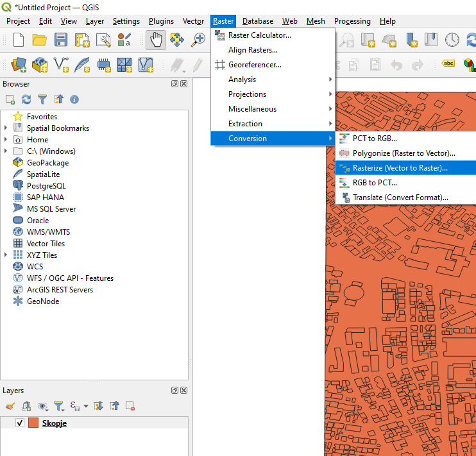Expand the Spatial Bookmarks tree node
Image resolution: width=476 pixels, height=456 pixels.
click(x=6, y=128)
